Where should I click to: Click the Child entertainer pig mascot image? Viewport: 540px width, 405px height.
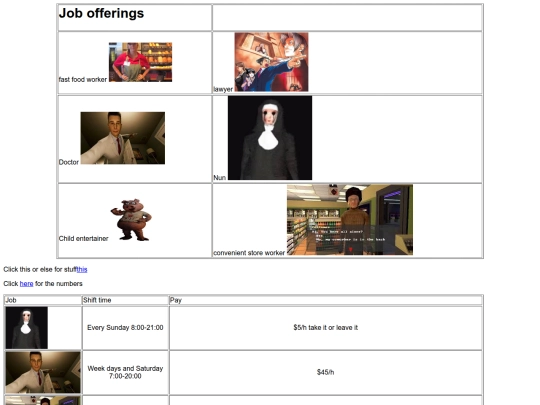pos(131,220)
